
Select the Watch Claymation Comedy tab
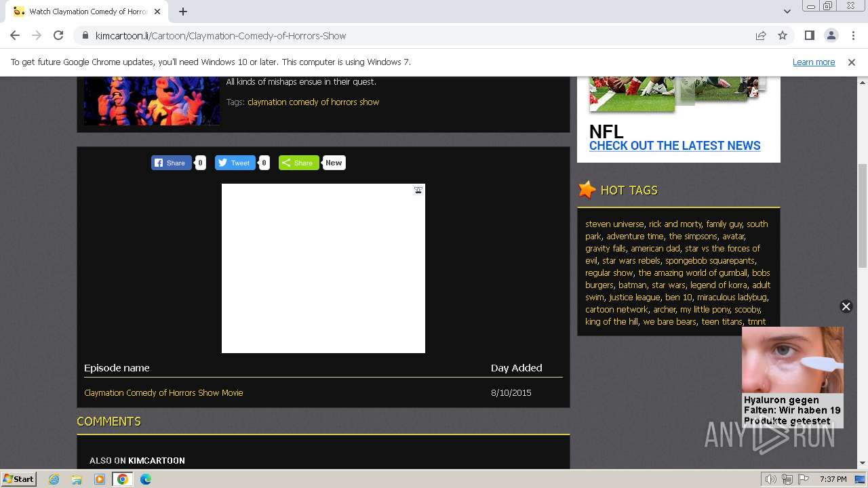click(88, 12)
